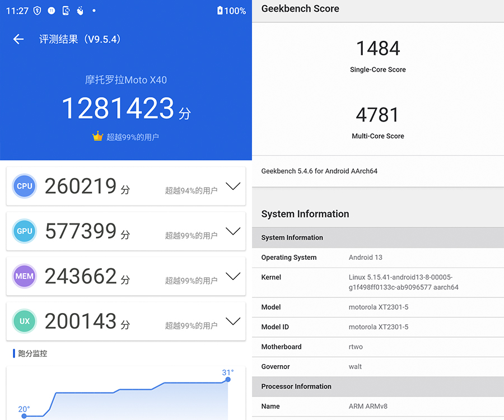Image resolution: width=504 pixels, height=420 pixels.
Task: Tap the gray System Information table header
Action: coord(378,238)
